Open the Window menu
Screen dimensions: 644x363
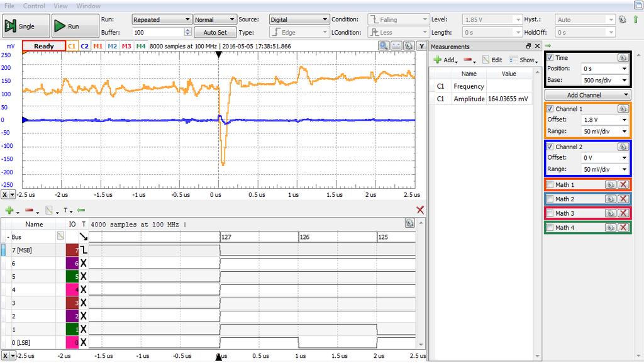tap(88, 6)
